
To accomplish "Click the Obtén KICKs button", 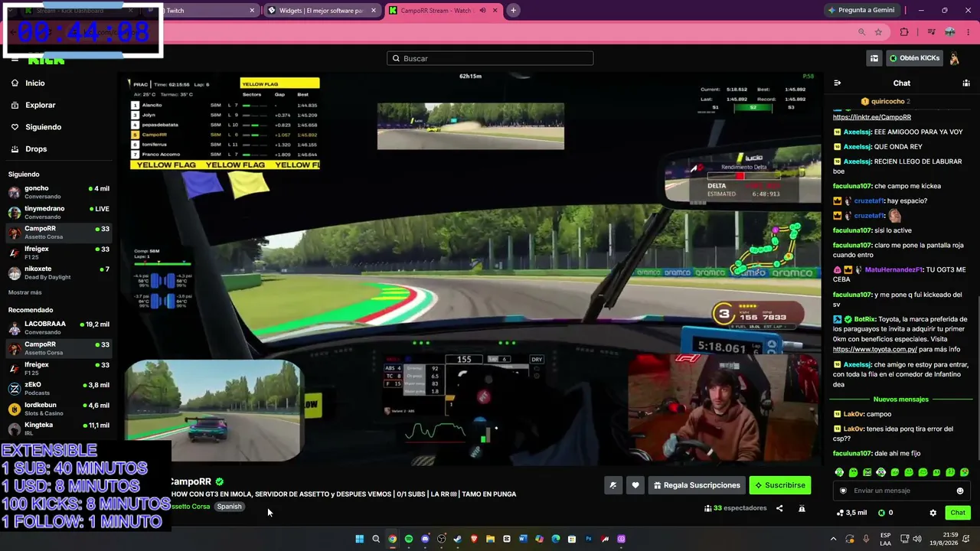I will [914, 58].
